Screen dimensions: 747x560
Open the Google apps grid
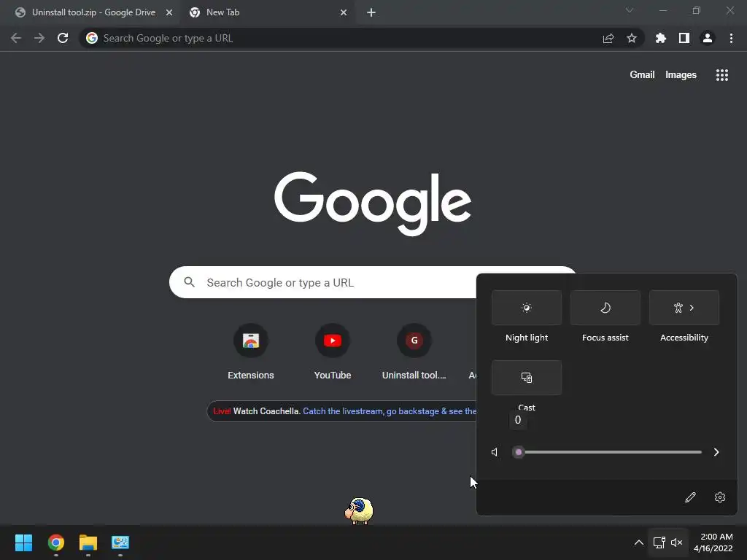coord(722,75)
